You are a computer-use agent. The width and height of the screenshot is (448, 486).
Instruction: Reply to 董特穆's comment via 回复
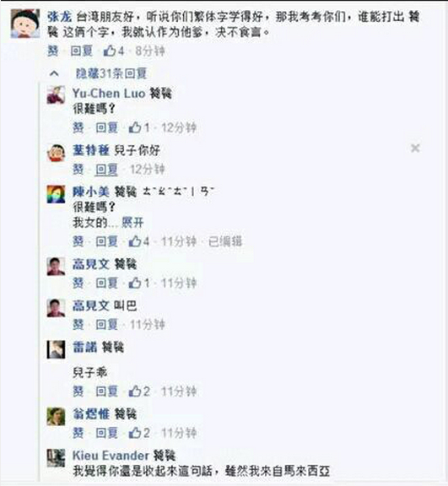coord(106,170)
